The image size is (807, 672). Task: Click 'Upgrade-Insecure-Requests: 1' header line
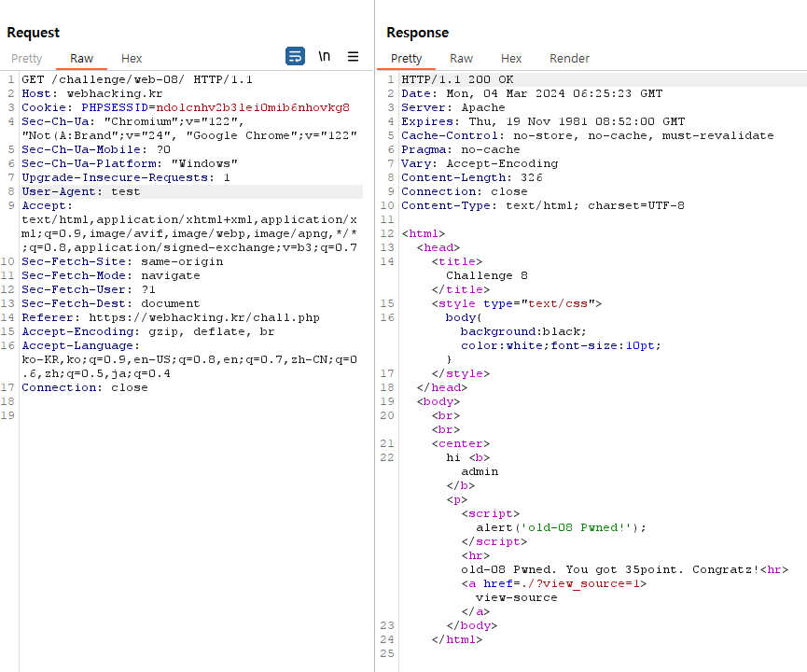[x=126, y=177]
